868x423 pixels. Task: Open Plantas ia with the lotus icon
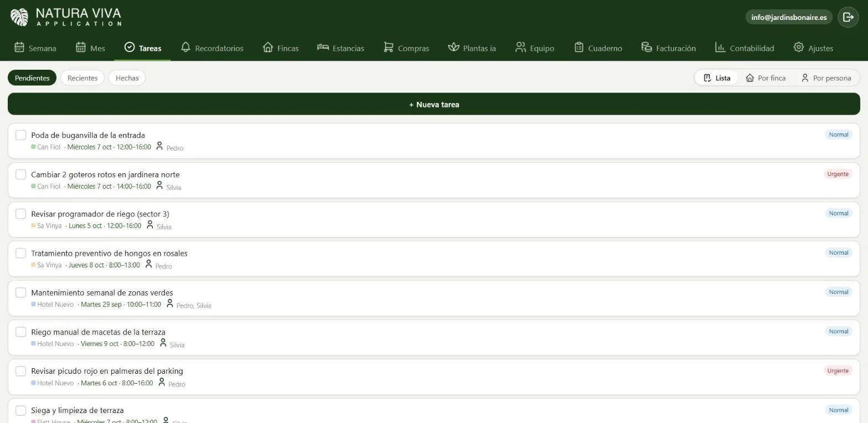click(x=472, y=48)
